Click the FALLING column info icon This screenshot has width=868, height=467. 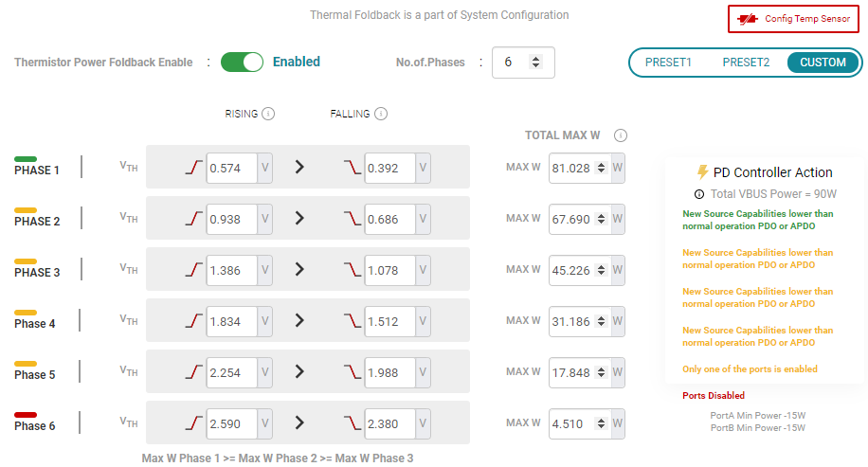click(381, 114)
